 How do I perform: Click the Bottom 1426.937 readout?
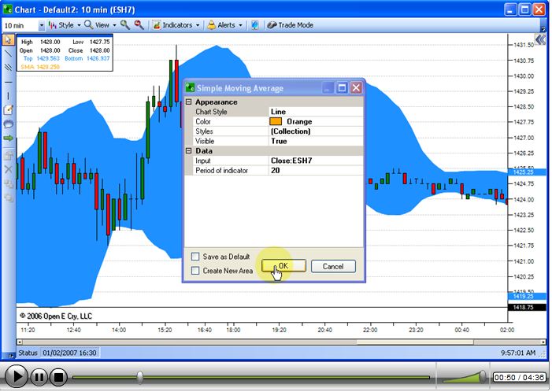[x=87, y=58]
